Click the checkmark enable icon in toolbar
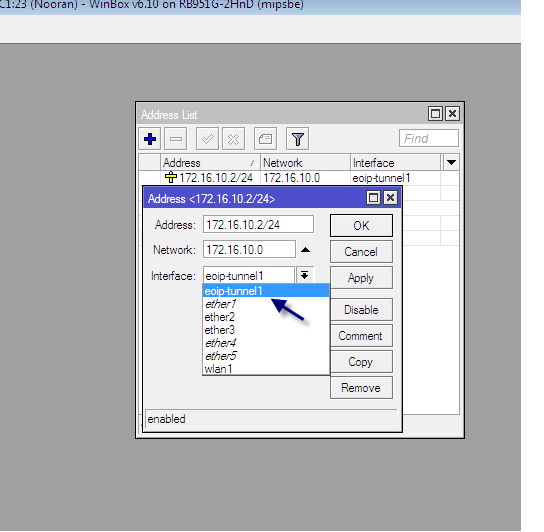The image size is (544, 532). pyautogui.click(x=207, y=139)
